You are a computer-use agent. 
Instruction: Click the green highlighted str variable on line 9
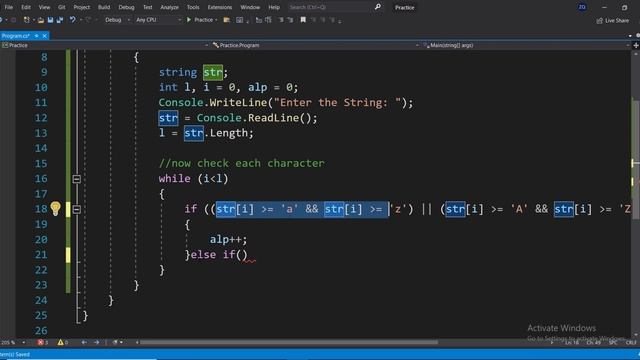coord(213,72)
